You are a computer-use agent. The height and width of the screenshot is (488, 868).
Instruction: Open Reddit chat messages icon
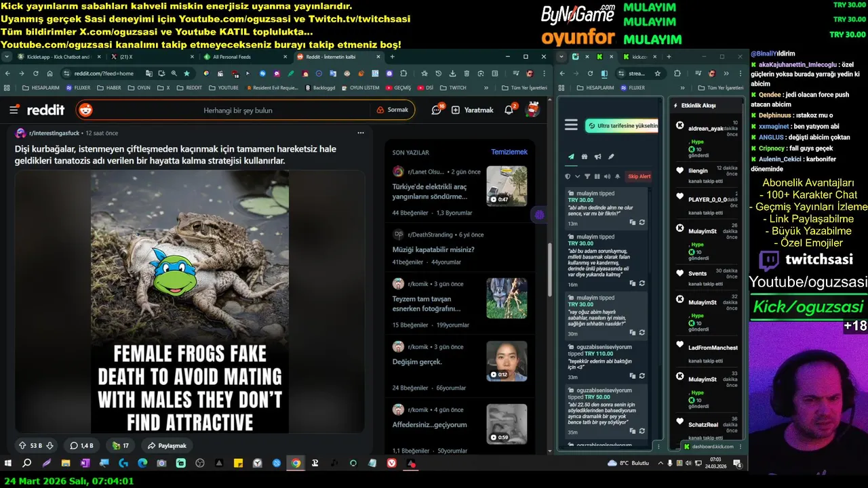coord(437,110)
